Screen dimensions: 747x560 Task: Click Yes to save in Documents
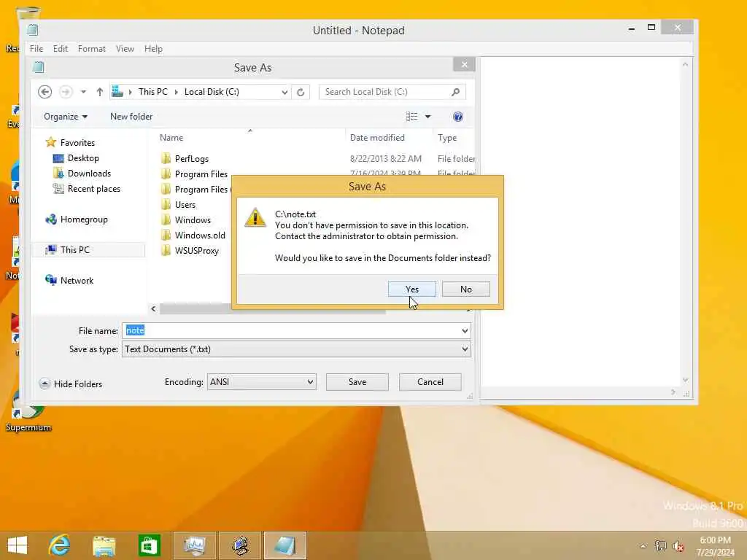[x=411, y=289]
